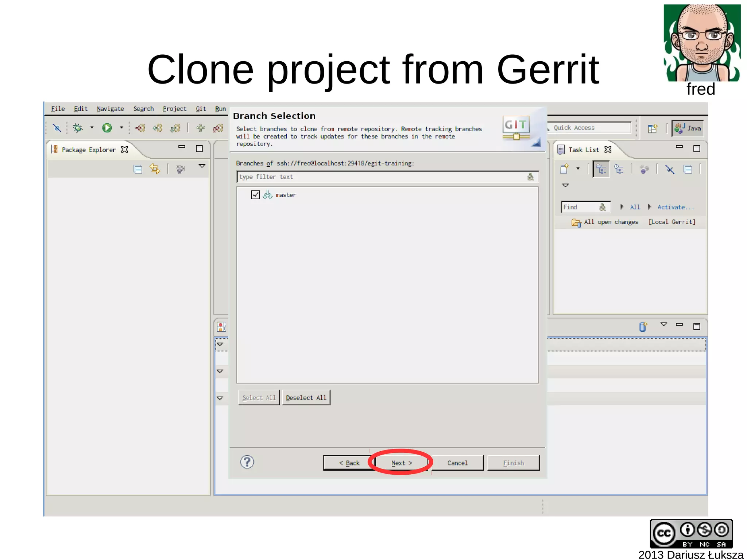Expand the third bottom panel section triangle
The width and height of the screenshot is (747, 560).
[x=220, y=398]
